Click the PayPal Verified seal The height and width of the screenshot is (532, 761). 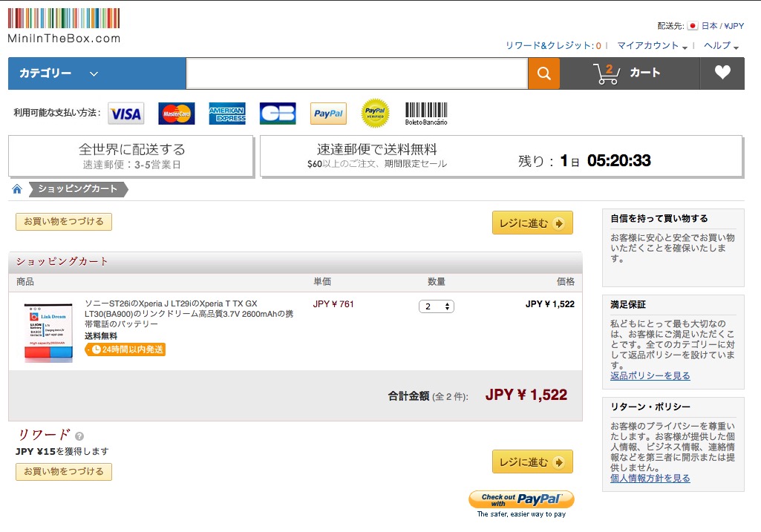coord(375,114)
